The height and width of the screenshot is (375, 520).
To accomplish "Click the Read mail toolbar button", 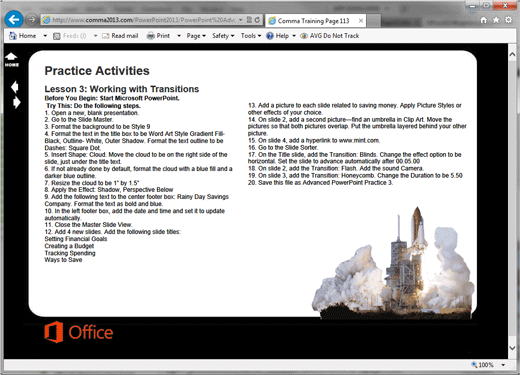I will click(x=120, y=36).
